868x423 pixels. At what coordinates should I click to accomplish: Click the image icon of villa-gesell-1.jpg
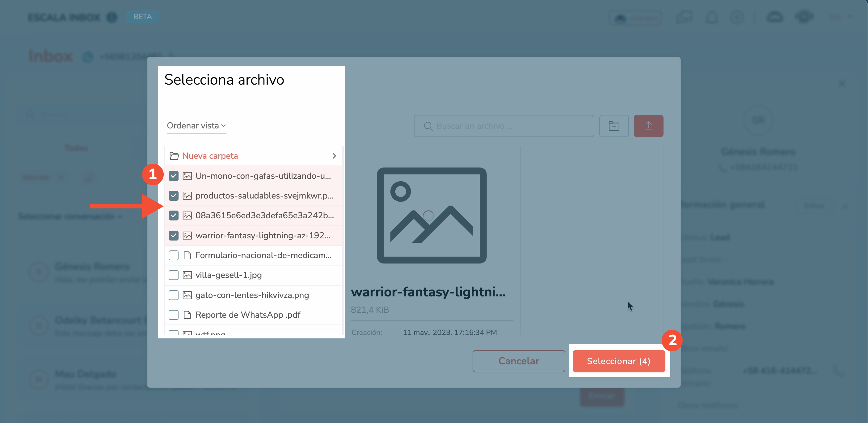(187, 275)
